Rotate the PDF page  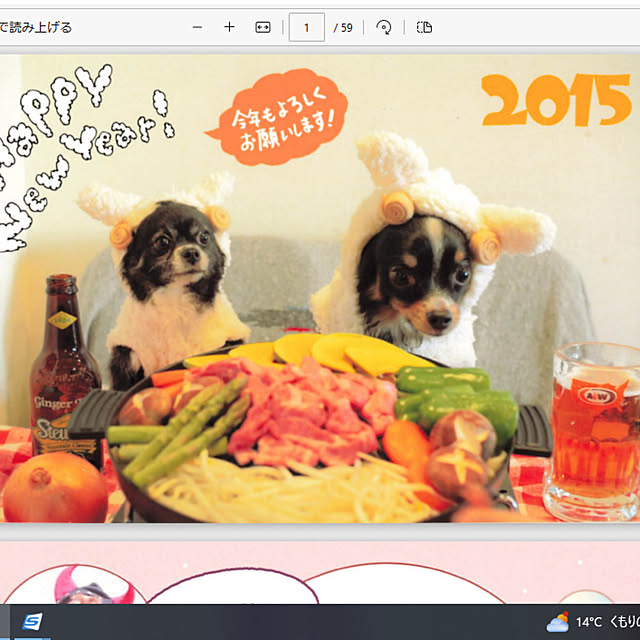(384, 27)
